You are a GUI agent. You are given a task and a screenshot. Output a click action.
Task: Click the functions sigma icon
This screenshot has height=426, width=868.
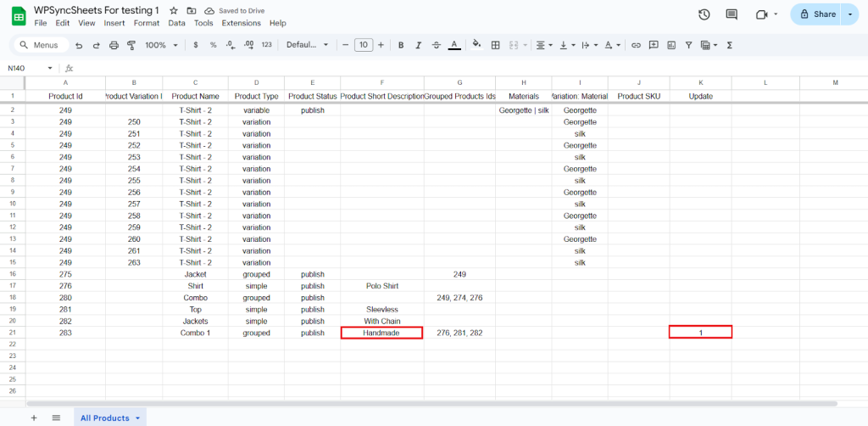730,45
